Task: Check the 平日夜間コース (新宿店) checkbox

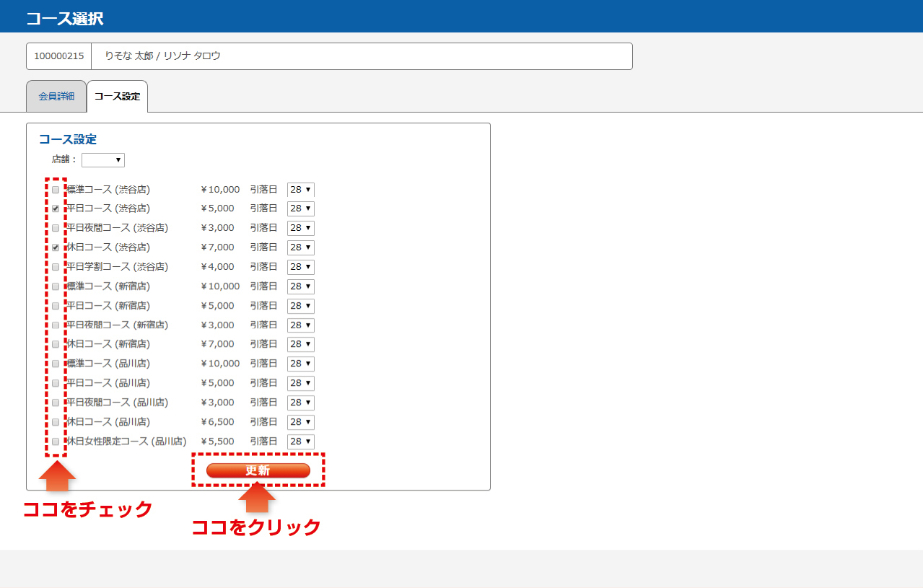Action: [x=56, y=325]
